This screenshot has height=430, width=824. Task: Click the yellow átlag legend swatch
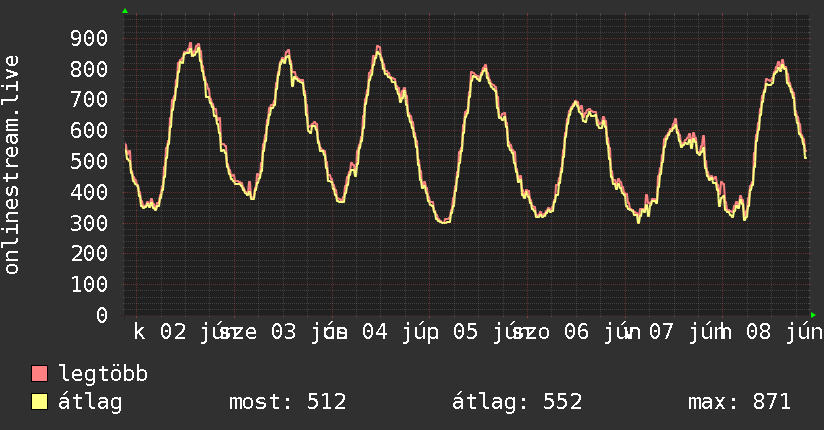click(39, 402)
